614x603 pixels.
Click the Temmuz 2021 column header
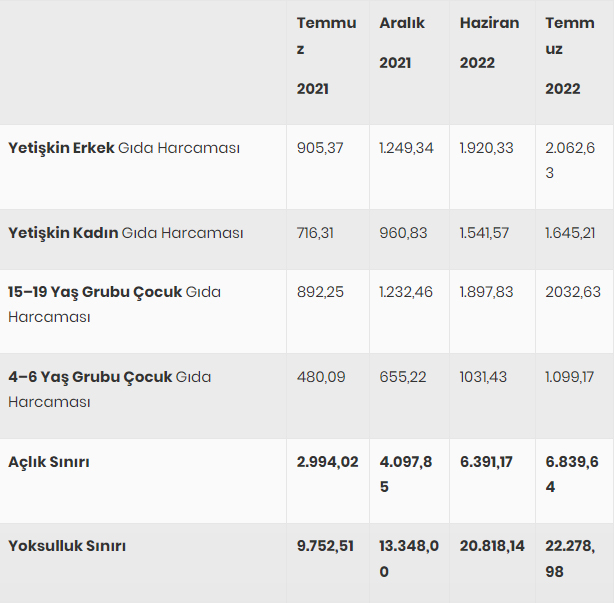(x=326, y=56)
